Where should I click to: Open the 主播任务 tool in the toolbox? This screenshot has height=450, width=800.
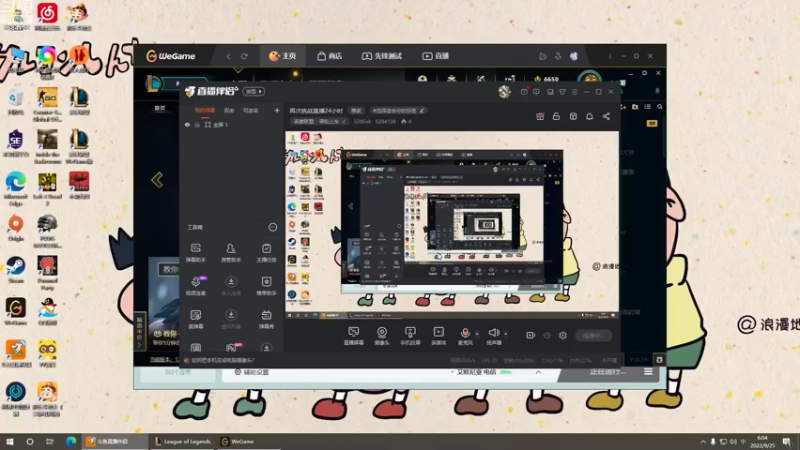266,253
